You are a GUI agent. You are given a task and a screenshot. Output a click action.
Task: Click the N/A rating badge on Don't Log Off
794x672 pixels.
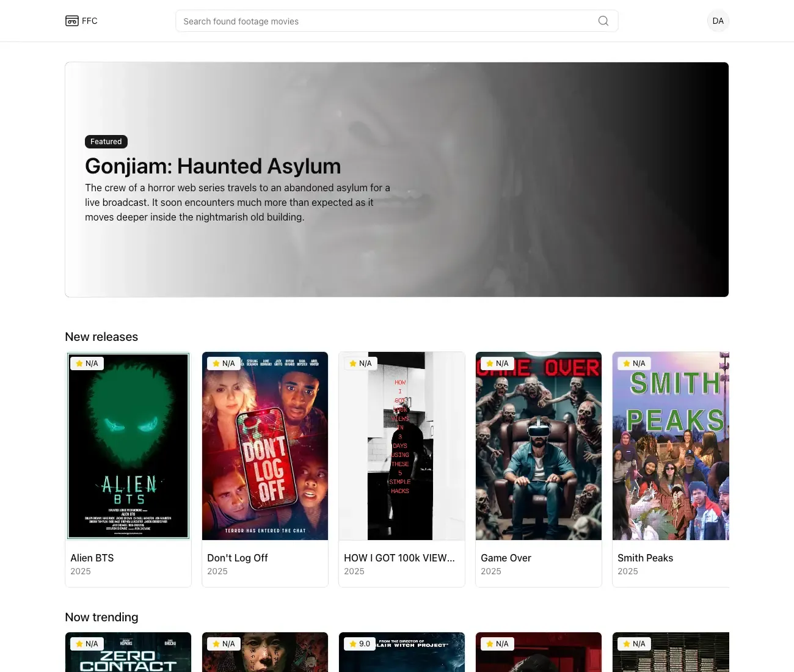pyautogui.click(x=224, y=363)
